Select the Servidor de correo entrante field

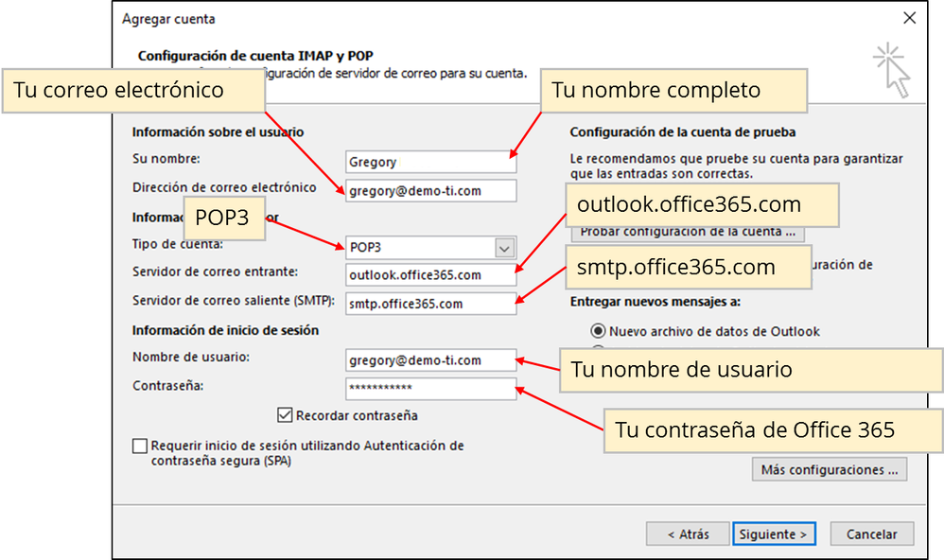tap(430, 275)
